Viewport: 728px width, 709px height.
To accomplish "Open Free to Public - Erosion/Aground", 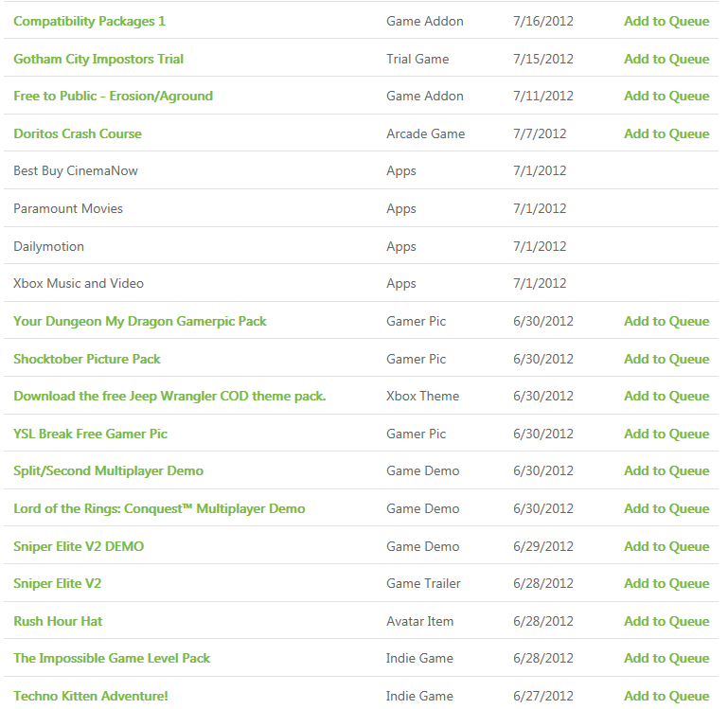I will tap(114, 97).
